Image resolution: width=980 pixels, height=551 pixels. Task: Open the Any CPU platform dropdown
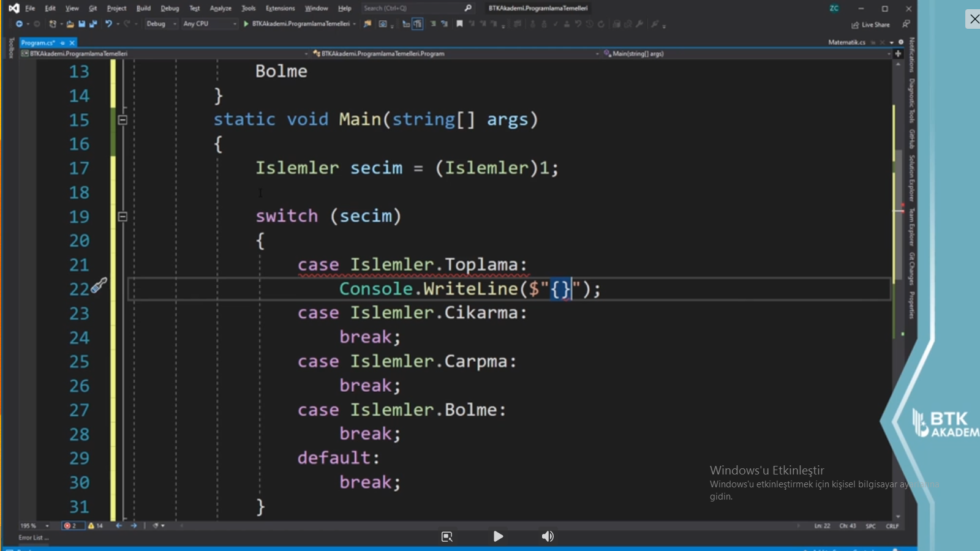[x=209, y=24]
